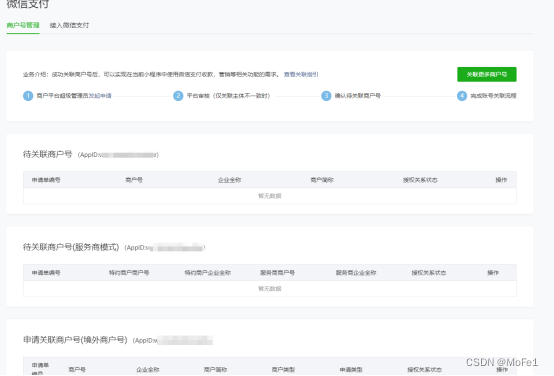
Task: Select the 待关联商户号(服务商模式) section heading
Action: [x=71, y=247]
